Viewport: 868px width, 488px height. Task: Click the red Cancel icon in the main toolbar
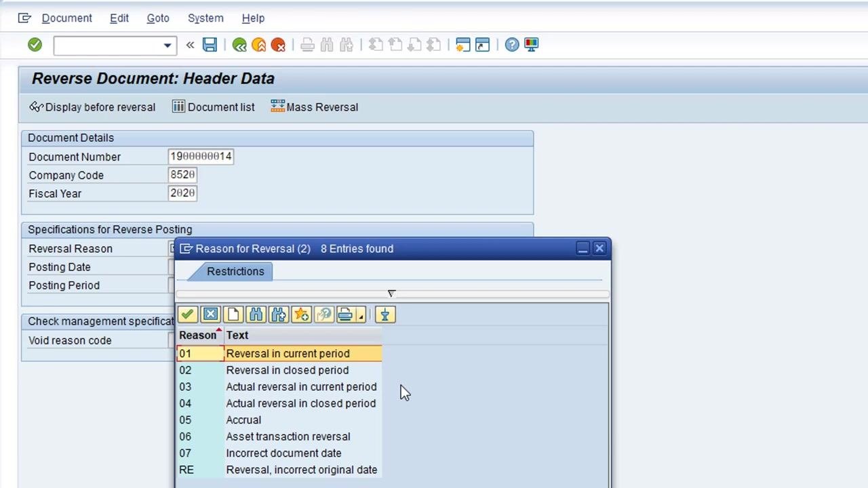[278, 45]
